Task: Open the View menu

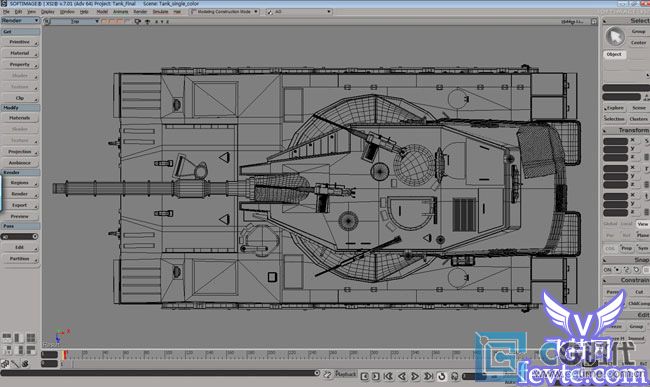Action: (x=31, y=12)
